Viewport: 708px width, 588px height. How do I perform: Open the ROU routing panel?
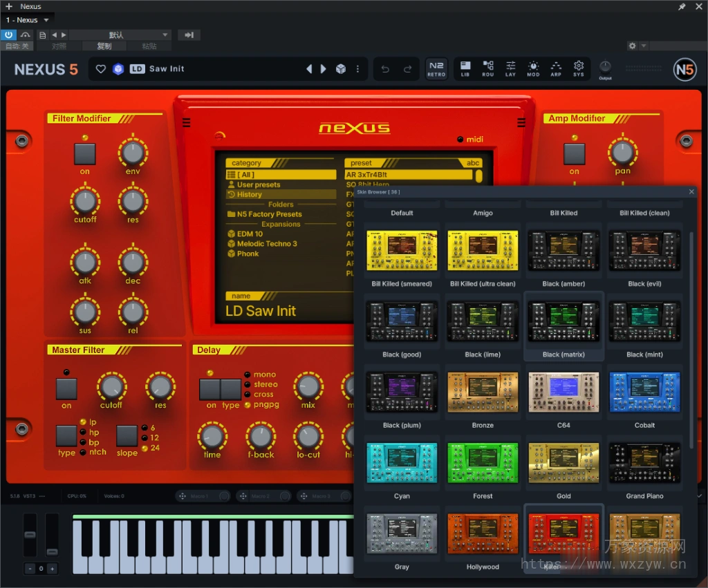point(488,68)
